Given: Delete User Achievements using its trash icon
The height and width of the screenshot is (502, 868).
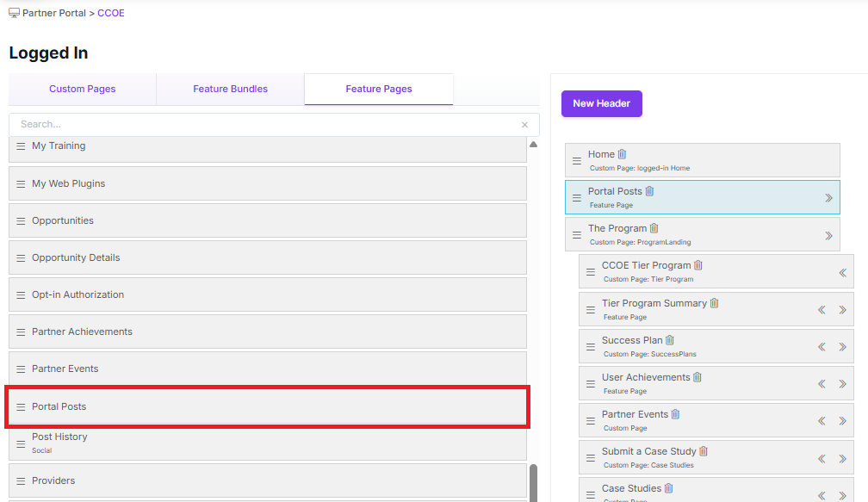Looking at the screenshot, I should click(x=697, y=376).
